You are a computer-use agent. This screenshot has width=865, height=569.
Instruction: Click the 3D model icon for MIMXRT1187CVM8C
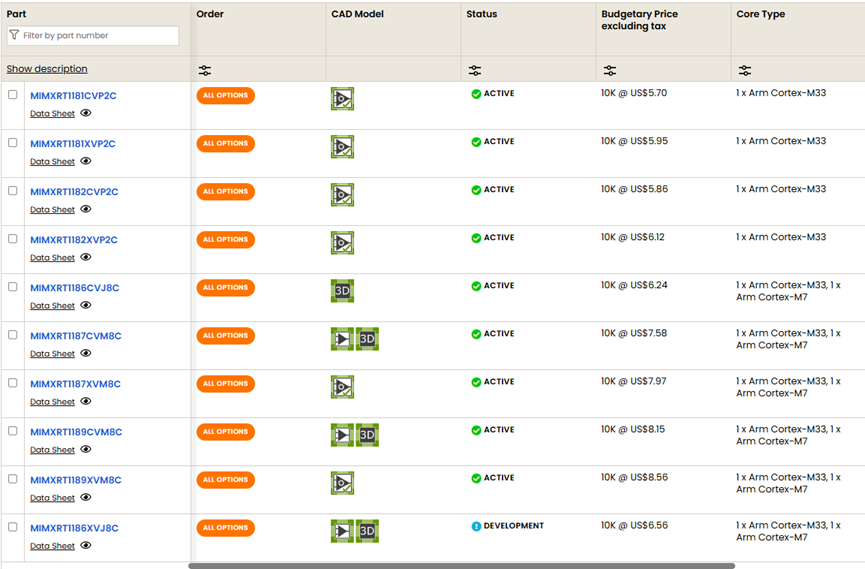click(x=367, y=339)
